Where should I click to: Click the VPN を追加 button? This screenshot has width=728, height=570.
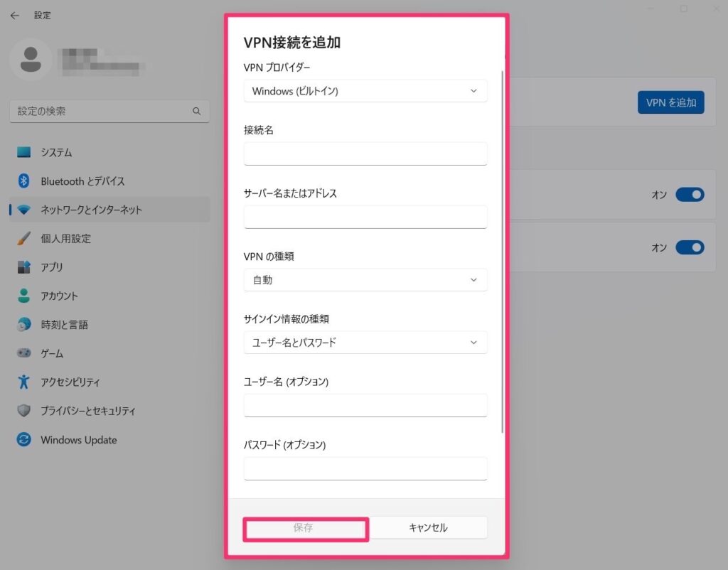pos(670,102)
